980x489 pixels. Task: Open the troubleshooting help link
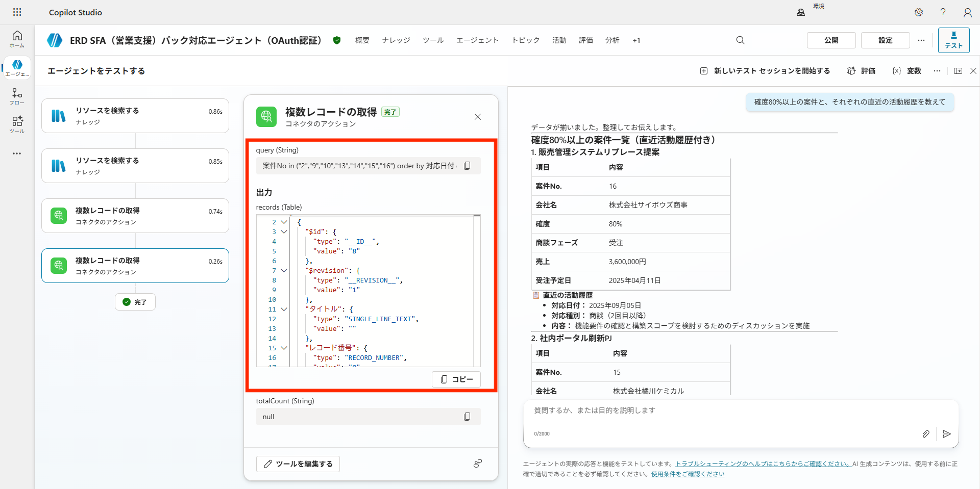coord(763,464)
